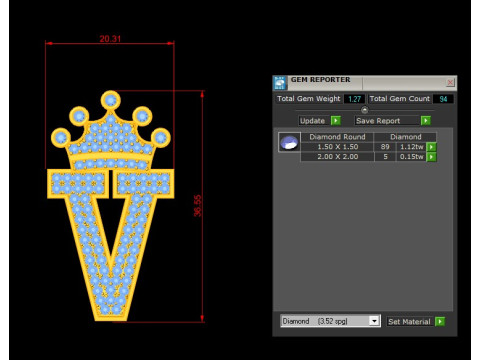Click the green arrow beside Save Report
Viewport: 480px width, 360px height.
(x=426, y=120)
